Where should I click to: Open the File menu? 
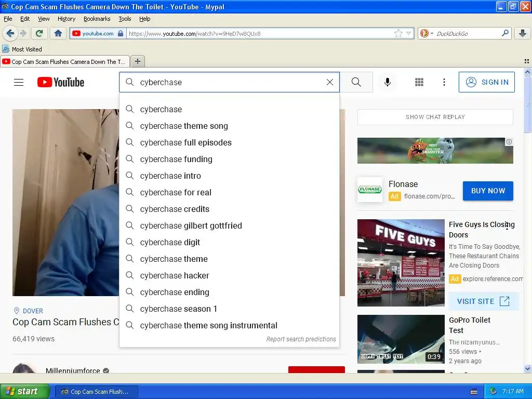8,19
